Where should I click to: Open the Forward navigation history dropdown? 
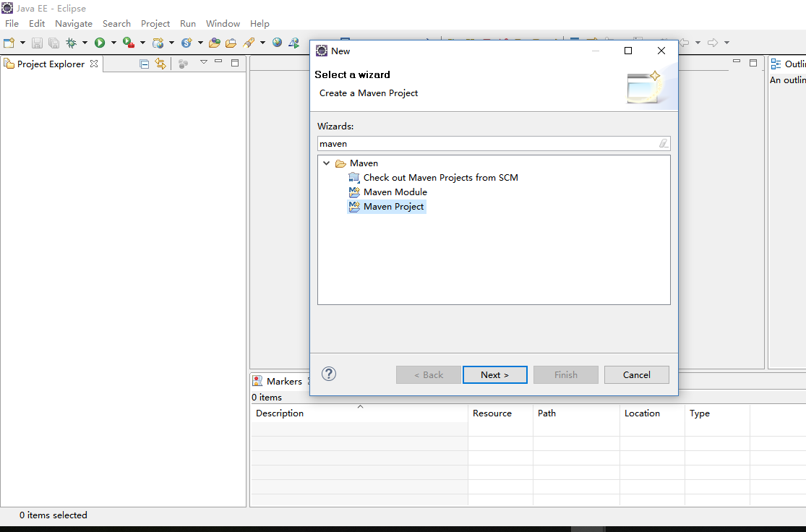click(x=726, y=43)
